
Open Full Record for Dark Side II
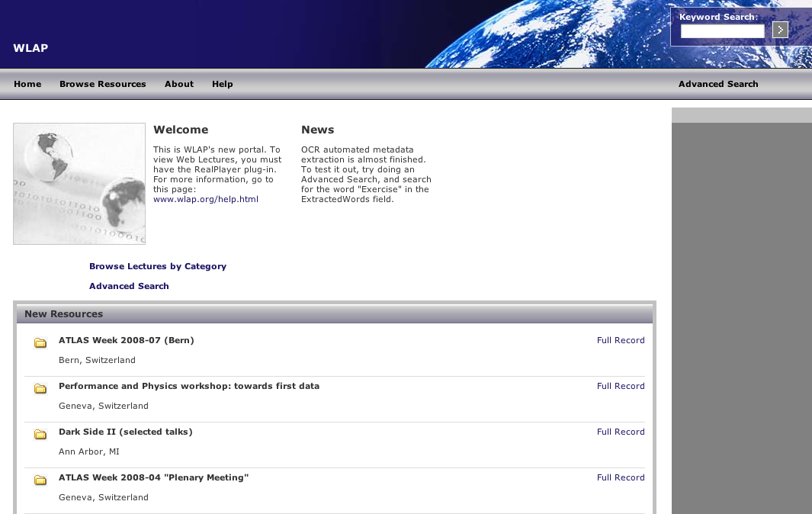click(621, 432)
